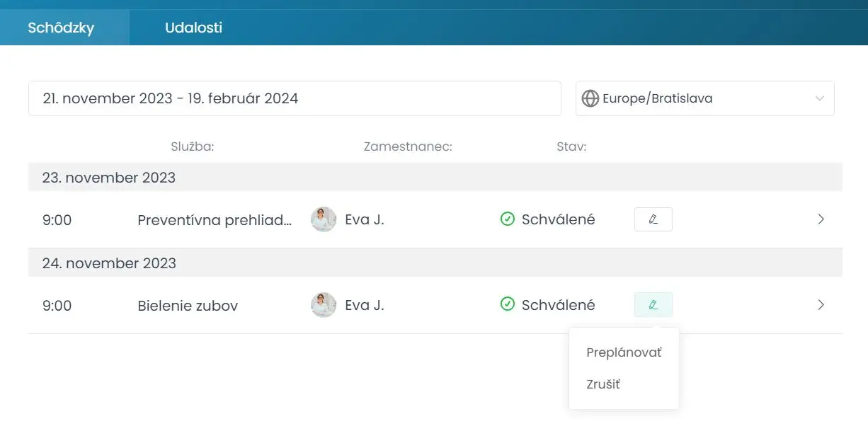Click the Preventívna prehliadka service name

coord(215,220)
